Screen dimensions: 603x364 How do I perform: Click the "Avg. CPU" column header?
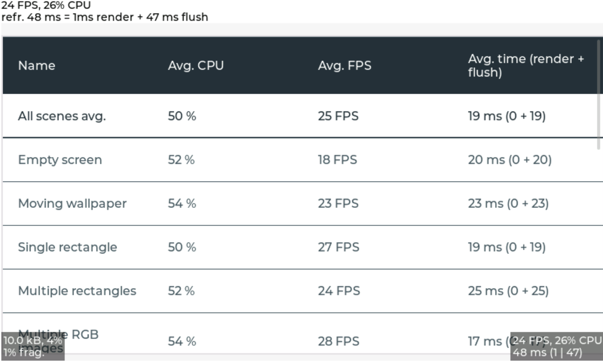point(196,66)
